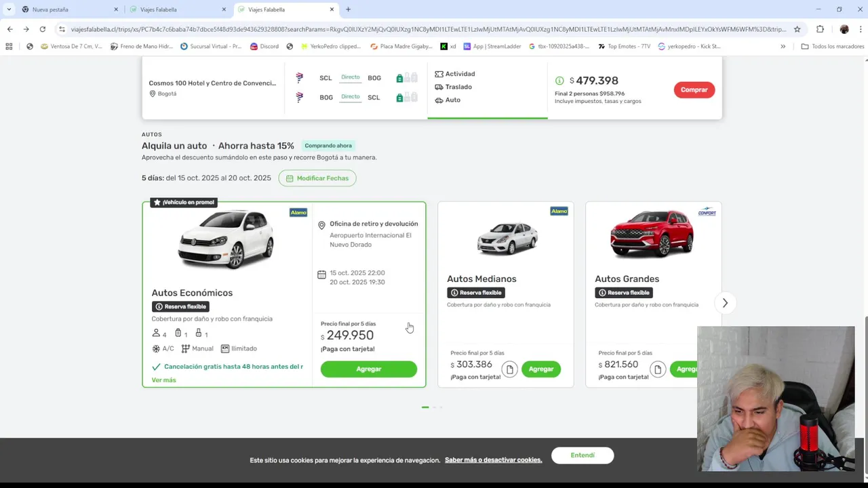Reload the current page
The width and height of the screenshot is (868, 488).
(42, 29)
